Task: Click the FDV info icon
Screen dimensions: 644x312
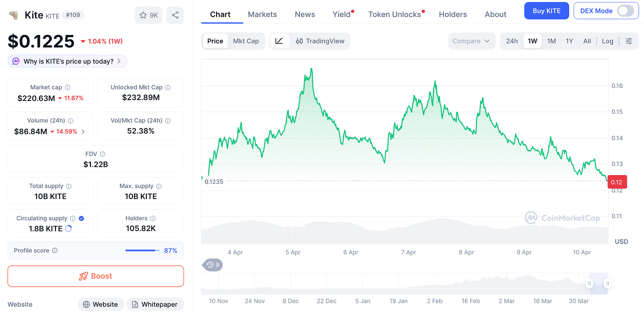Action: 103,154
